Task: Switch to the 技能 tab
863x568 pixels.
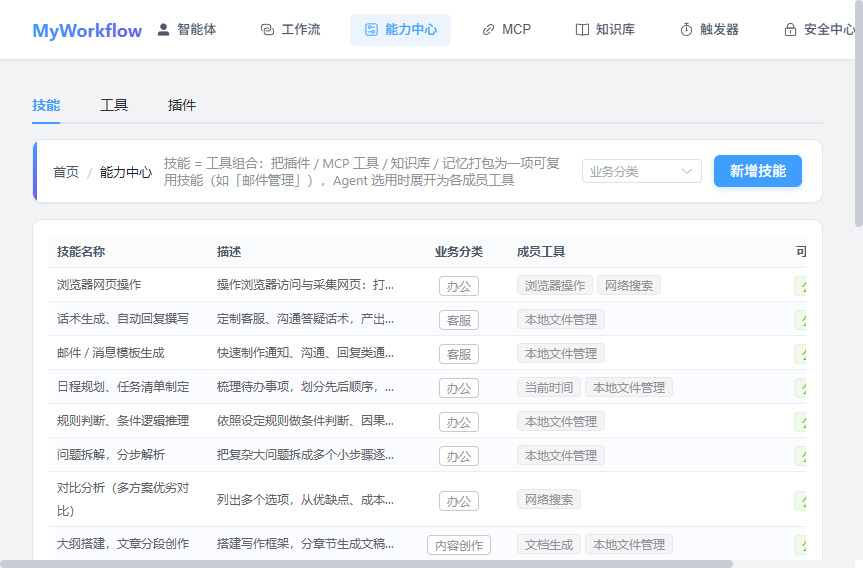Action: [x=46, y=105]
